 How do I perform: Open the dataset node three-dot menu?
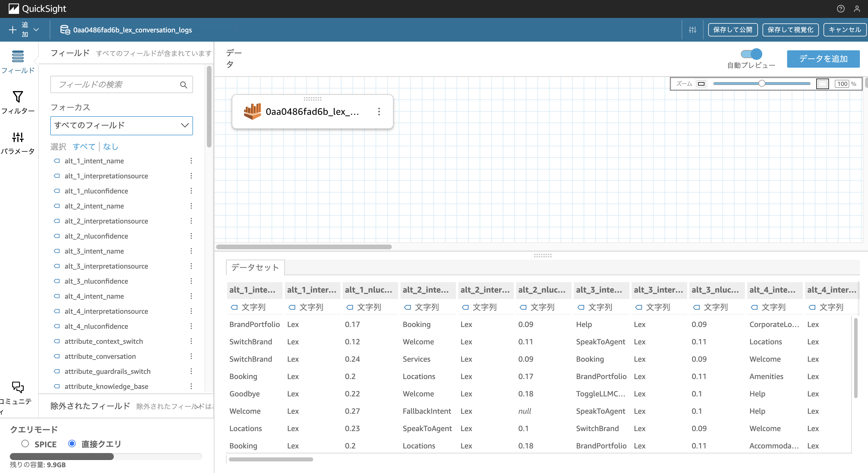pos(379,112)
